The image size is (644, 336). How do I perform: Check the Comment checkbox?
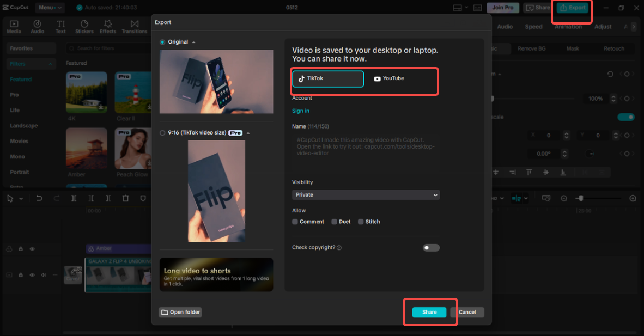click(295, 222)
